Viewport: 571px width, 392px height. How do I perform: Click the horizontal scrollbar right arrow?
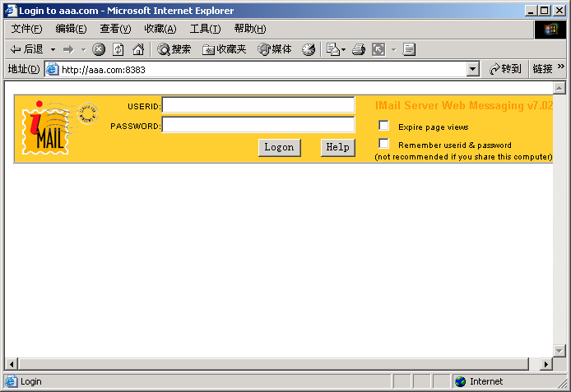click(x=545, y=364)
